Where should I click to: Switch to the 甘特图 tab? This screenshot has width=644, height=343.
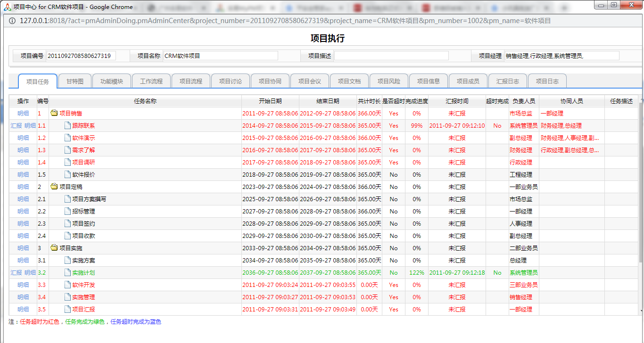[75, 81]
